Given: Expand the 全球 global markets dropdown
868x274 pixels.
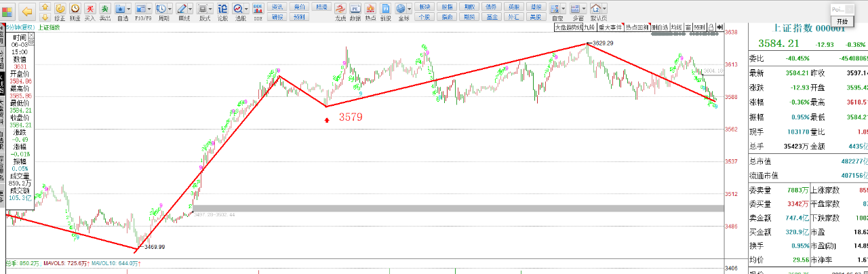Looking at the screenshot, I should (x=409, y=9).
